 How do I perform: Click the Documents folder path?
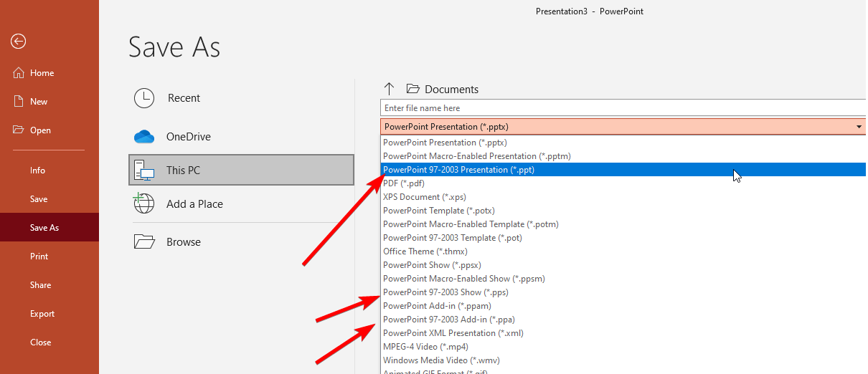450,90
